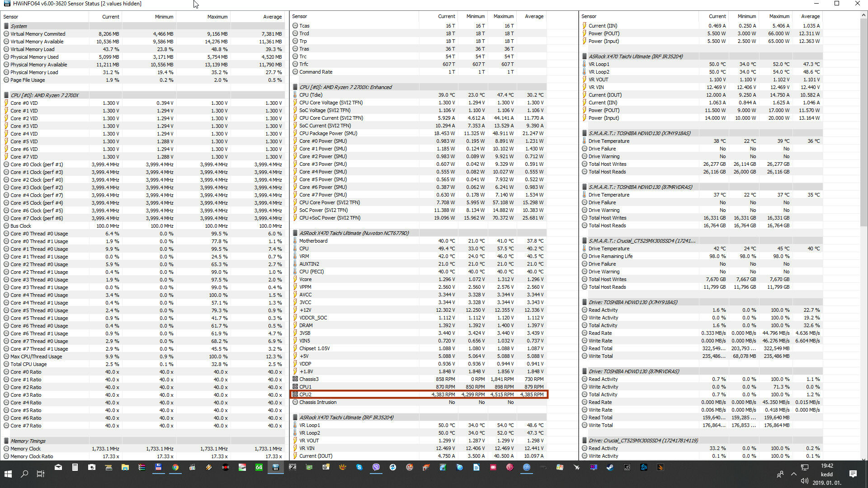Click the lightning icon beside Core #0 VID

tap(6, 103)
